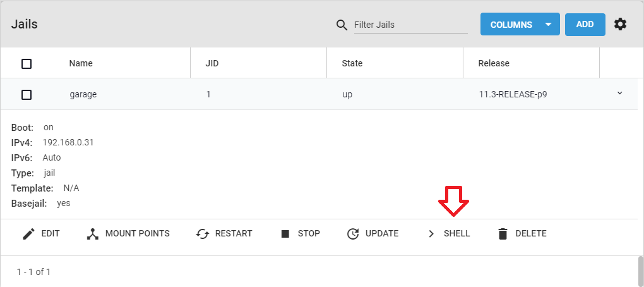
Task: Open the COLUMNS dropdown
Action: click(520, 24)
